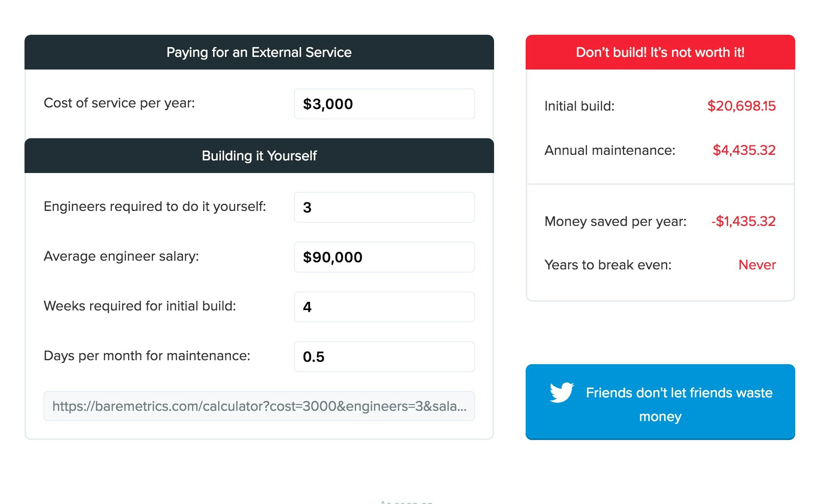Click the Building it Yourself header

click(259, 156)
